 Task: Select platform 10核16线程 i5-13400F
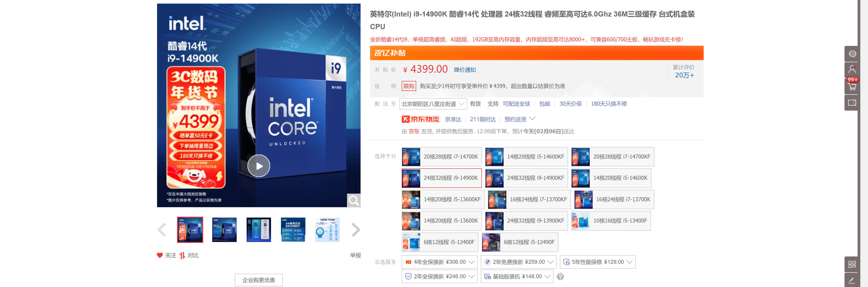tap(611, 221)
